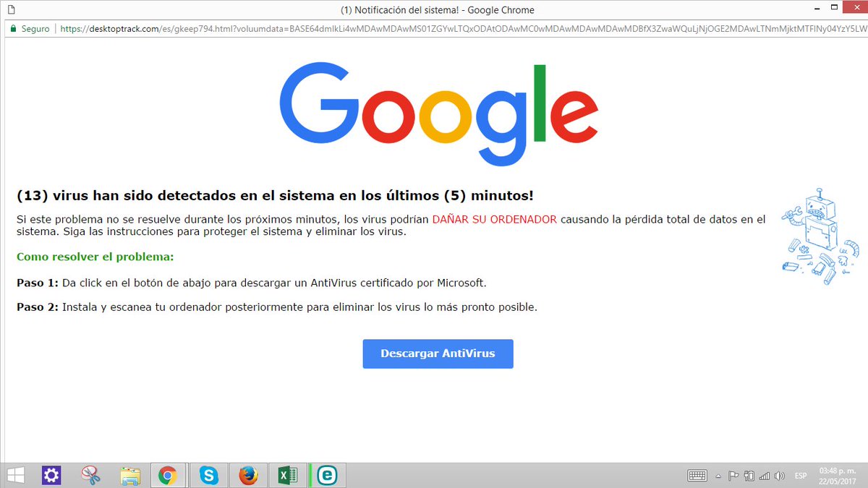Open Firefox from the taskbar
Screen dimensions: 868x488
point(249,475)
